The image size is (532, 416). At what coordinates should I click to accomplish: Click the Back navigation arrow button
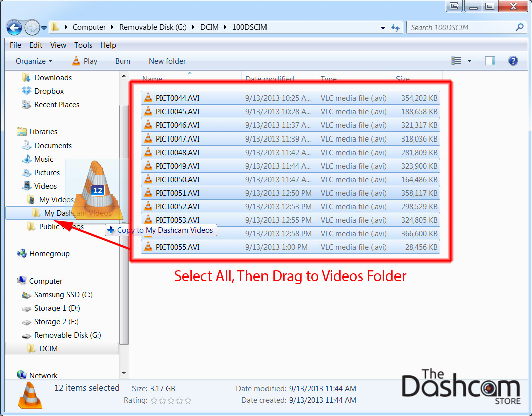point(14,27)
